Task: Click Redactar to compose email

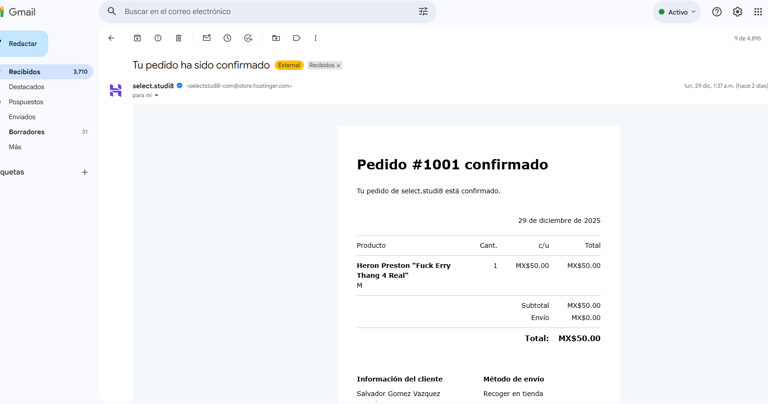Action: [x=23, y=44]
